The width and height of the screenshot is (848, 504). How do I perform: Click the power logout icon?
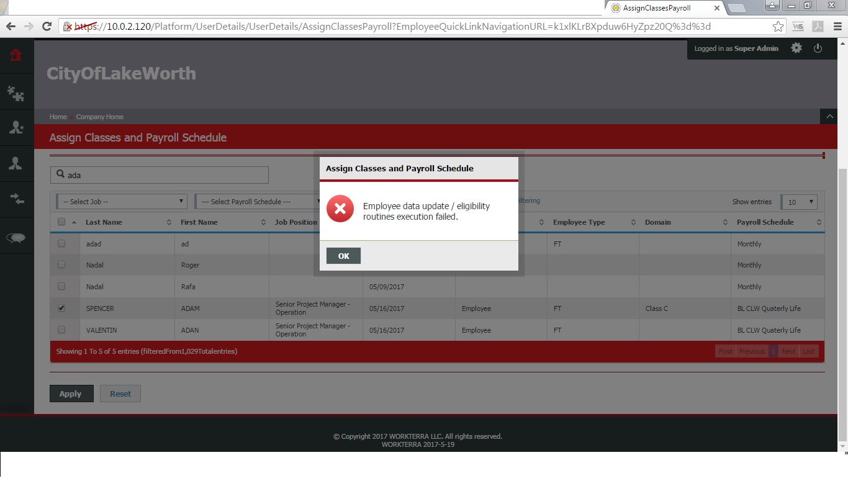click(x=818, y=48)
